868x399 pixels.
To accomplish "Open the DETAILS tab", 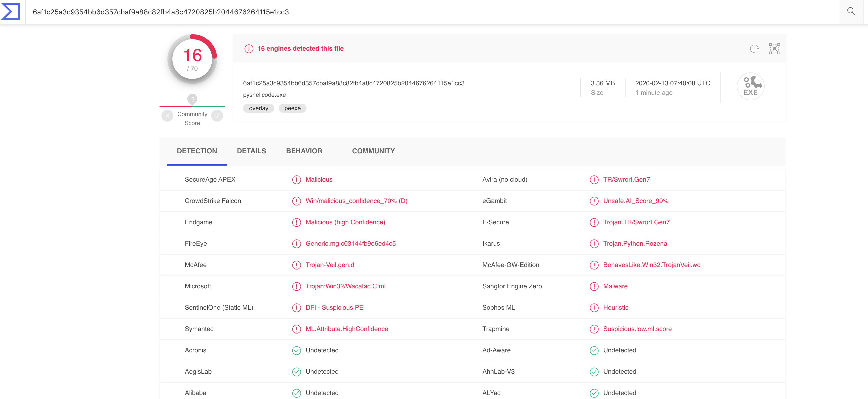I will [251, 151].
